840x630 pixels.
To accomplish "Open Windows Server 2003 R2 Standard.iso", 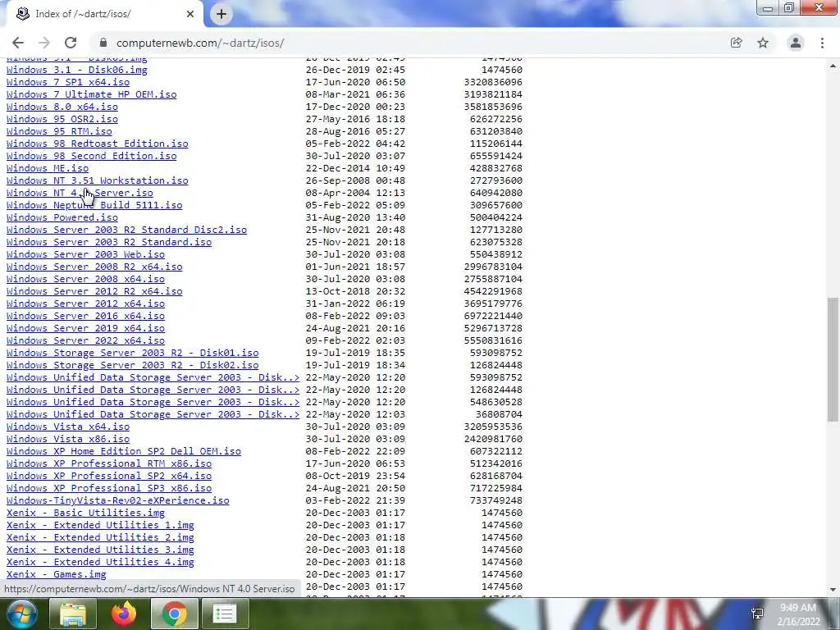I will coord(109,242).
